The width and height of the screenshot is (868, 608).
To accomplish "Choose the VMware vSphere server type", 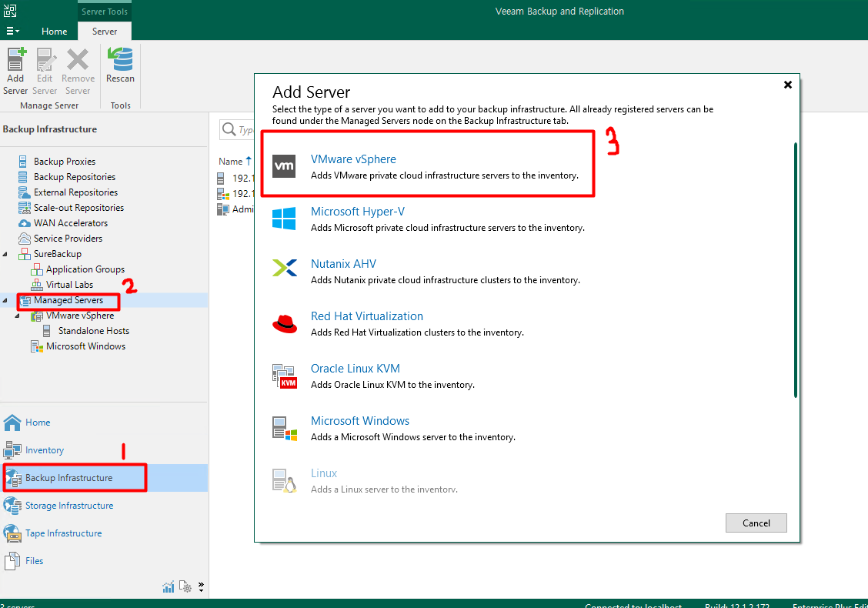I will click(x=353, y=159).
